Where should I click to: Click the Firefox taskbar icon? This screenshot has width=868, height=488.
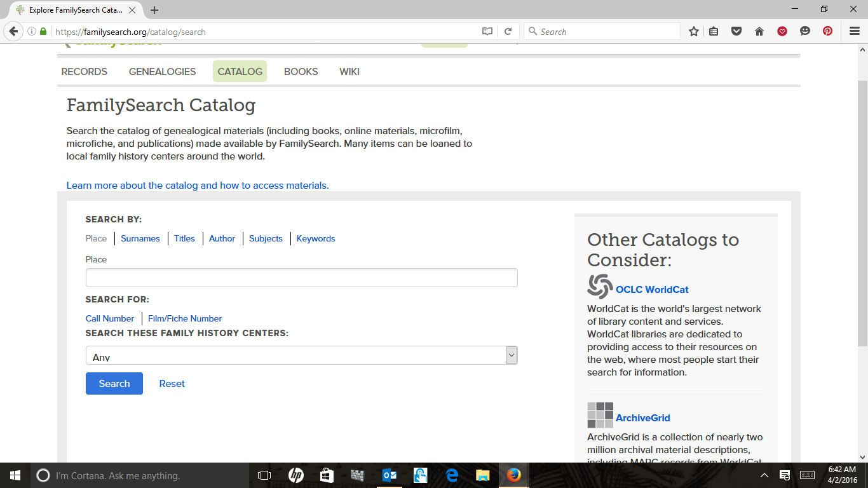tap(514, 475)
